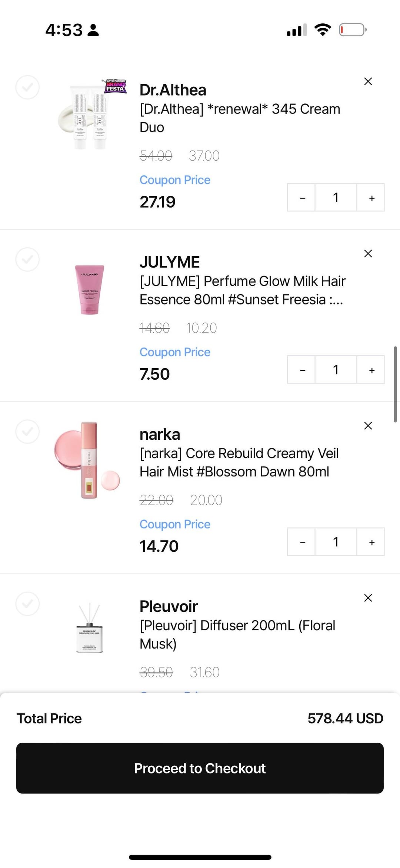Viewport: 400px width, 868px height.
Task: Increase narka Hair Mist quantity
Action: 371,542
